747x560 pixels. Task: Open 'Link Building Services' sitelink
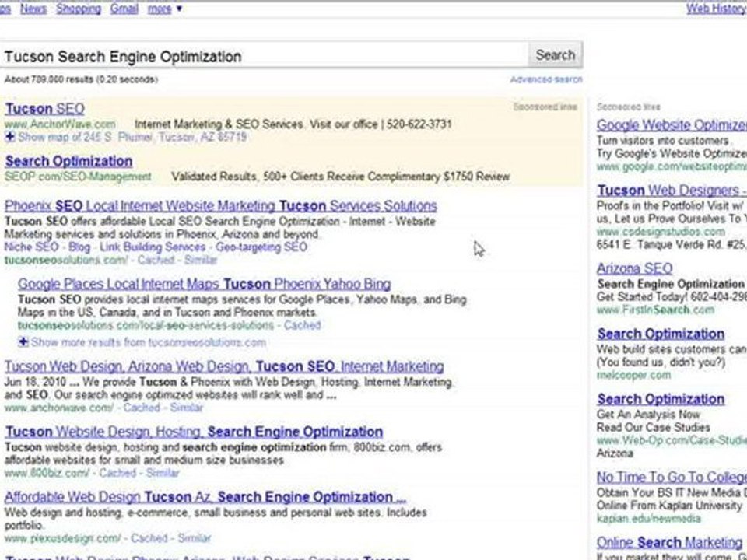click(153, 247)
